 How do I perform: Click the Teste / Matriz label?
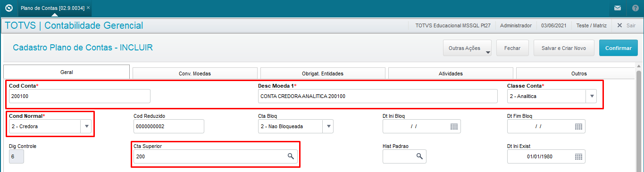coord(592,25)
